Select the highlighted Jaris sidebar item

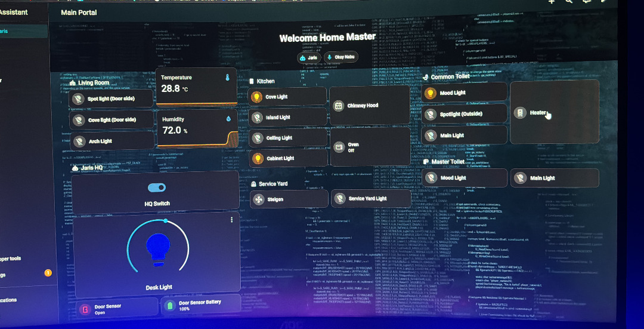pos(23,31)
